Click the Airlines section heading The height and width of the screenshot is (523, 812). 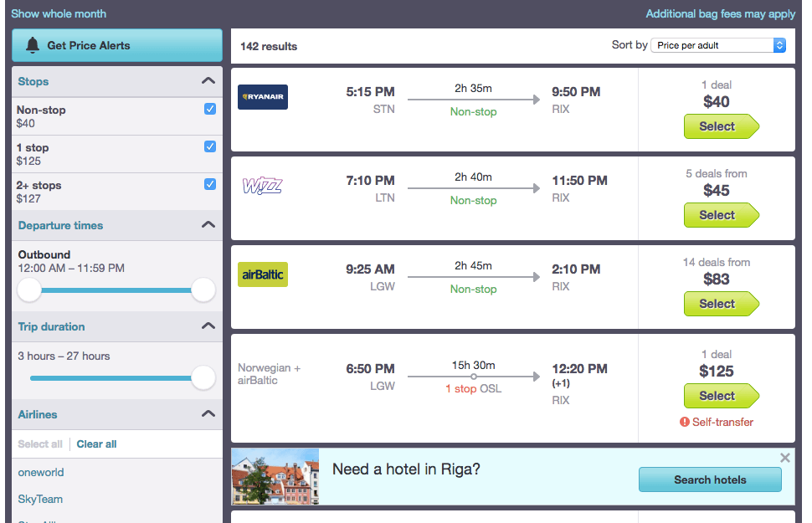coord(38,414)
